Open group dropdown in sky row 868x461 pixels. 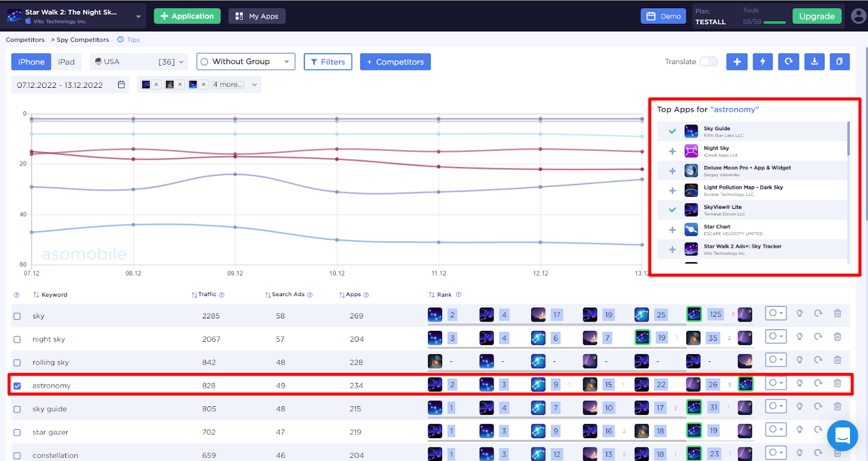pos(776,313)
